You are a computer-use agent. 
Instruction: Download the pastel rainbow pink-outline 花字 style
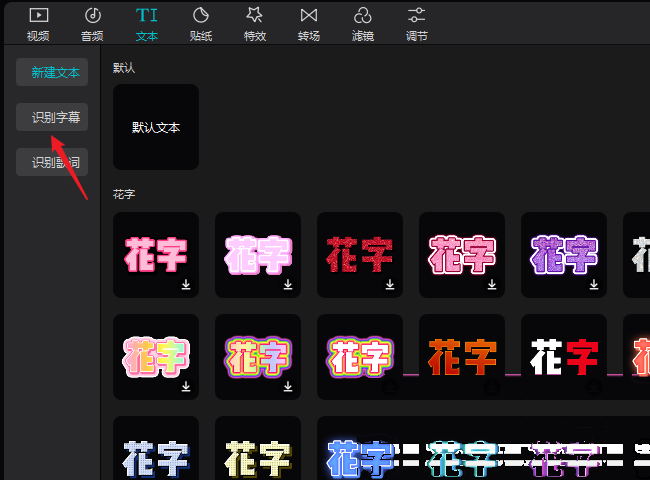[x=186, y=386]
